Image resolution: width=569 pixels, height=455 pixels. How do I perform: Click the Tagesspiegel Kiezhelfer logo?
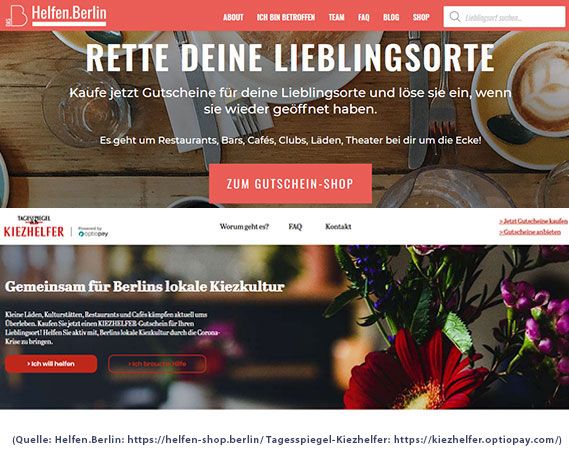tap(34, 227)
